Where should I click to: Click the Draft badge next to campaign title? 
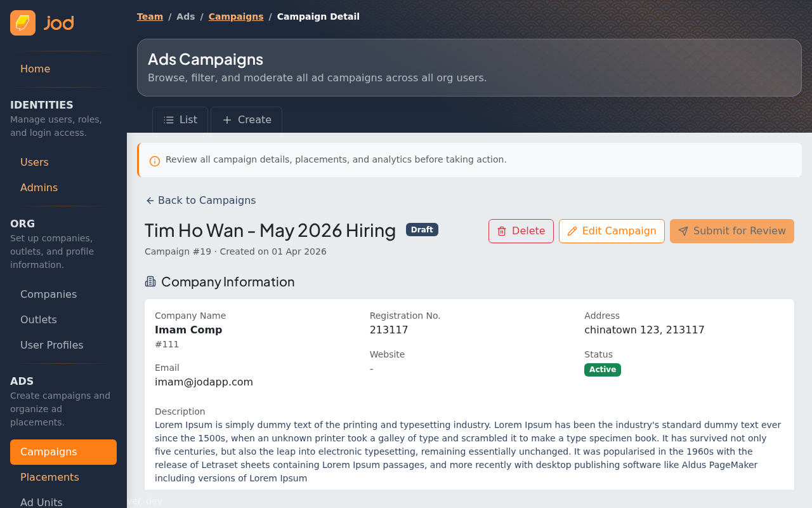click(x=422, y=229)
